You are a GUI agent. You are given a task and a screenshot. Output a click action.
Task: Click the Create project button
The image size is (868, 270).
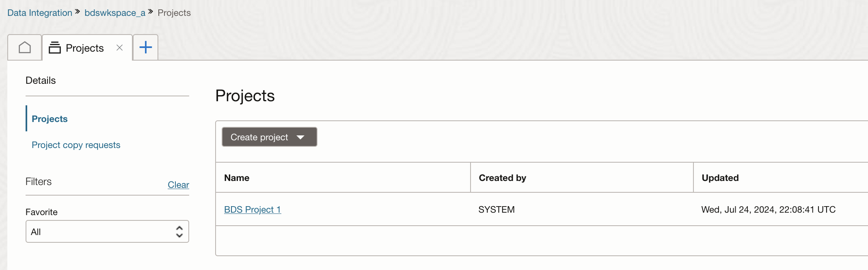pyautogui.click(x=259, y=137)
